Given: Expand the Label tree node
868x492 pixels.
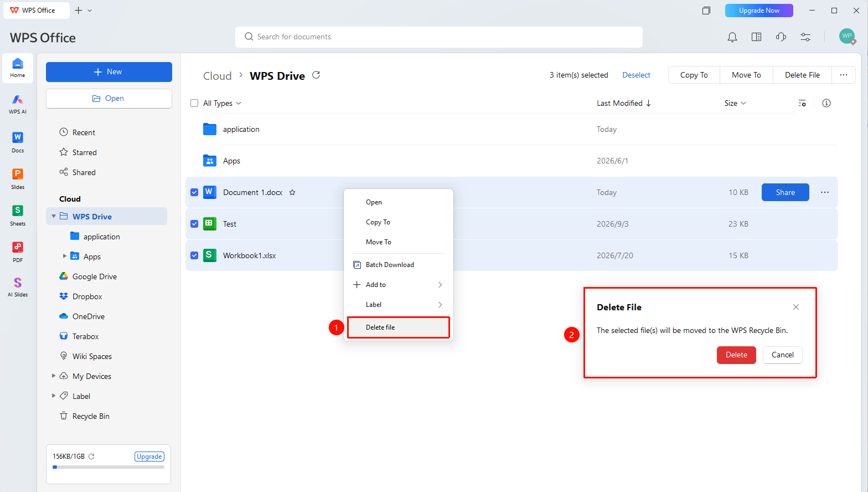Looking at the screenshot, I should coord(54,396).
